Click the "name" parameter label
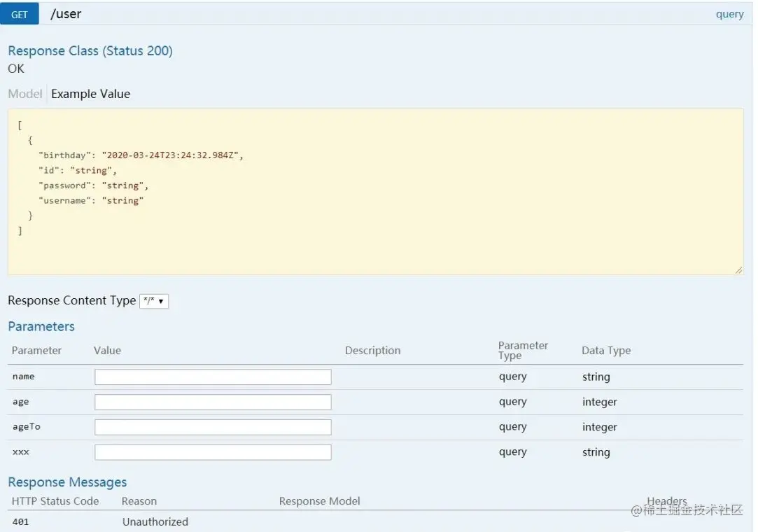This screenshot has height=532, width=758. coord(24,377)
